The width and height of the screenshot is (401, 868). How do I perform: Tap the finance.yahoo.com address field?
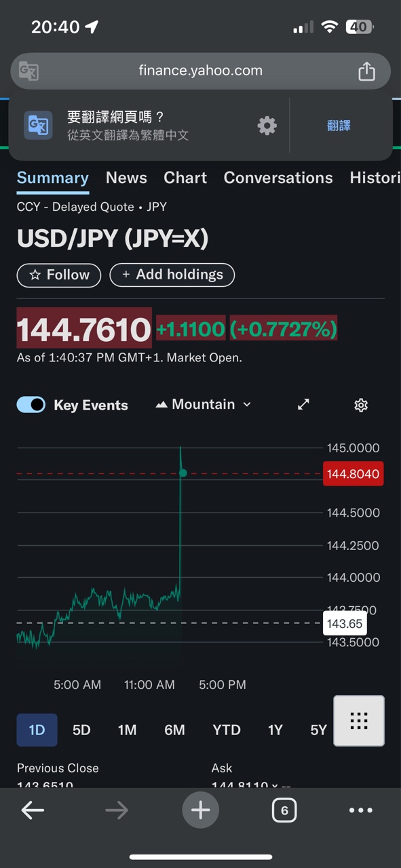point(200,71)
